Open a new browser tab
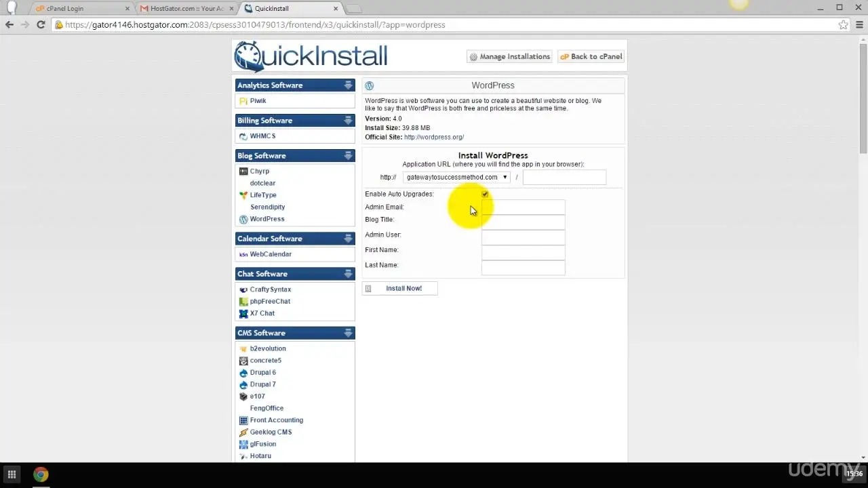Viewport: 868px width, 488px height. (x=354, y=9)
